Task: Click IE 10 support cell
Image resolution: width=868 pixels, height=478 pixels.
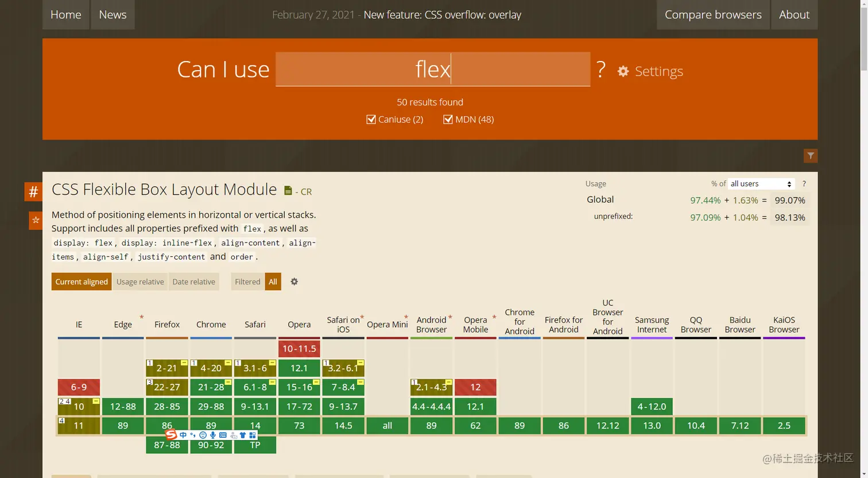Action: 79,406
